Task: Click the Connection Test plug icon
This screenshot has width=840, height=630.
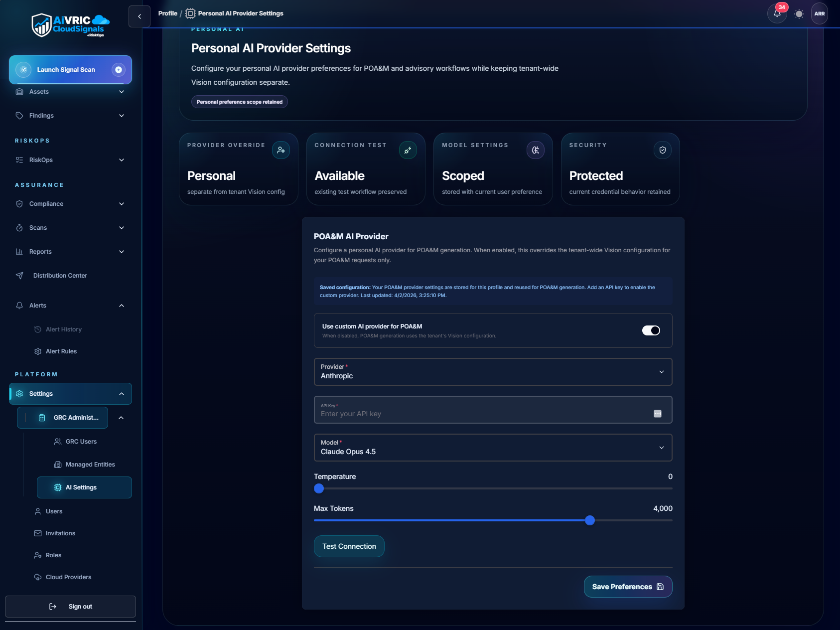Action: [408, 150]
